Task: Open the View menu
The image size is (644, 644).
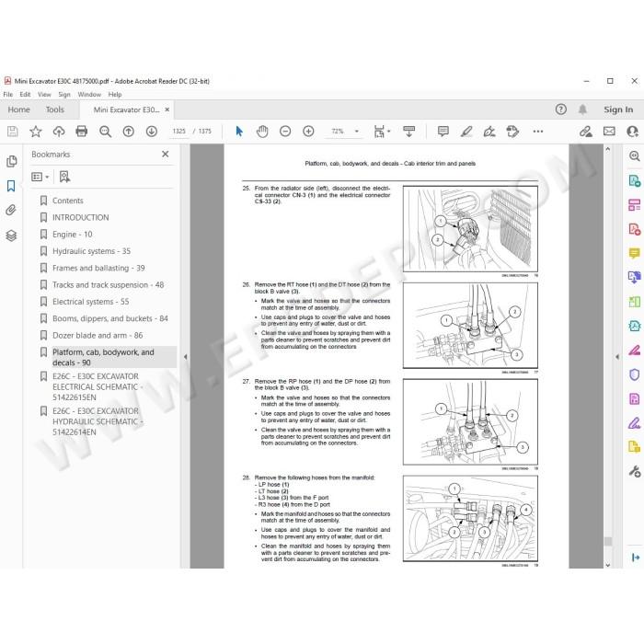Action: [x=44, y=95]
